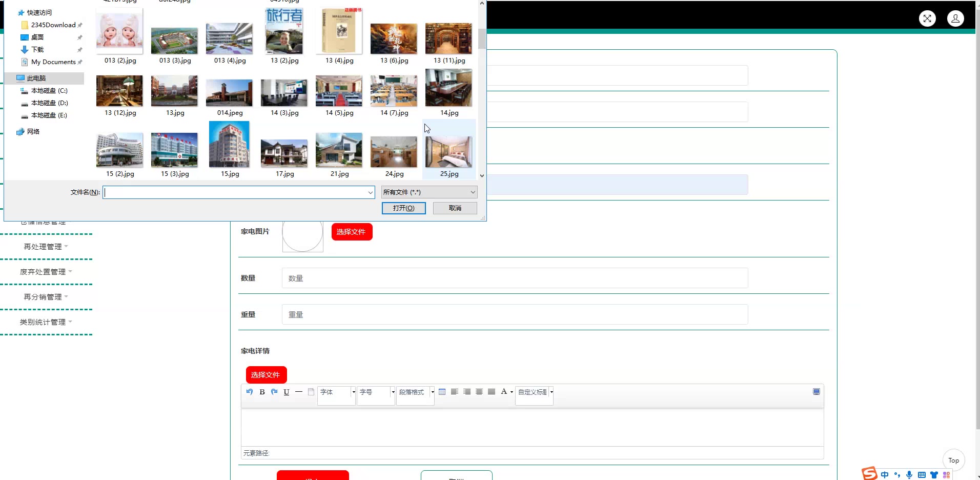
Task: Click the fullscreen expand icon in header
Action: [x=927, y=19]
